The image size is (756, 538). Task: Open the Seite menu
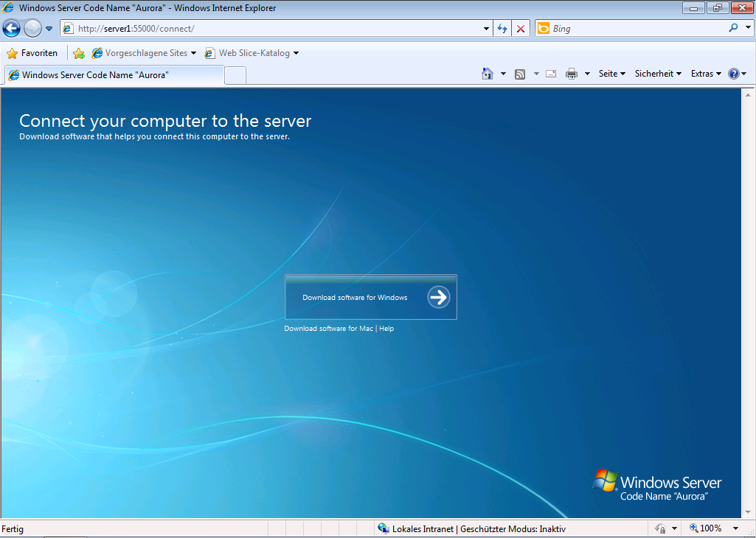click(x=611, y=74)
